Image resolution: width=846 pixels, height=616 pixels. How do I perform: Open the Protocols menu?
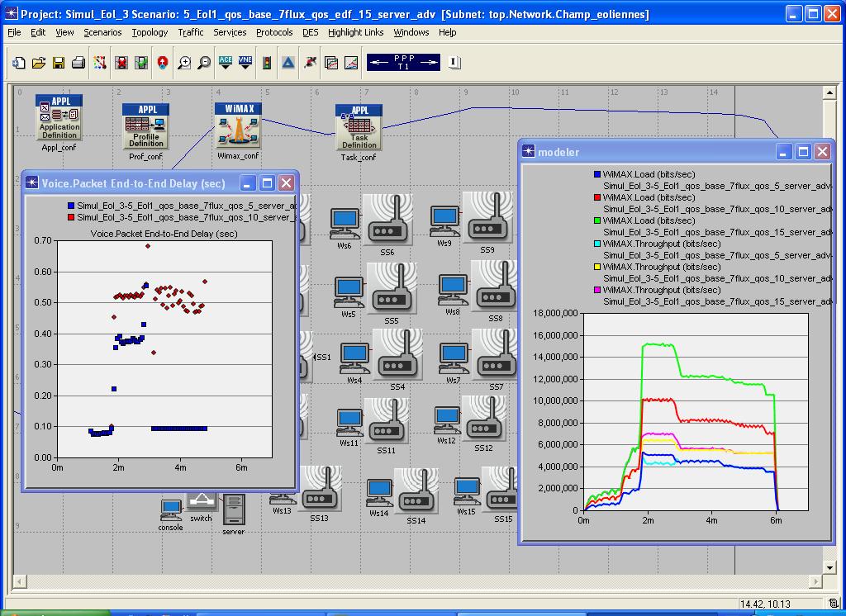coord(274,32)
